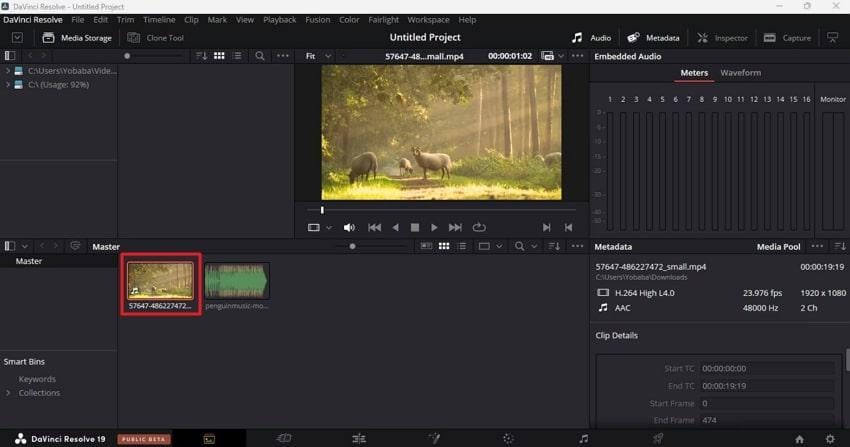This screenshot has width=850, height=447.
Task: Open viewer mode dropdown arrow near transport
Action: coord(329,228)
